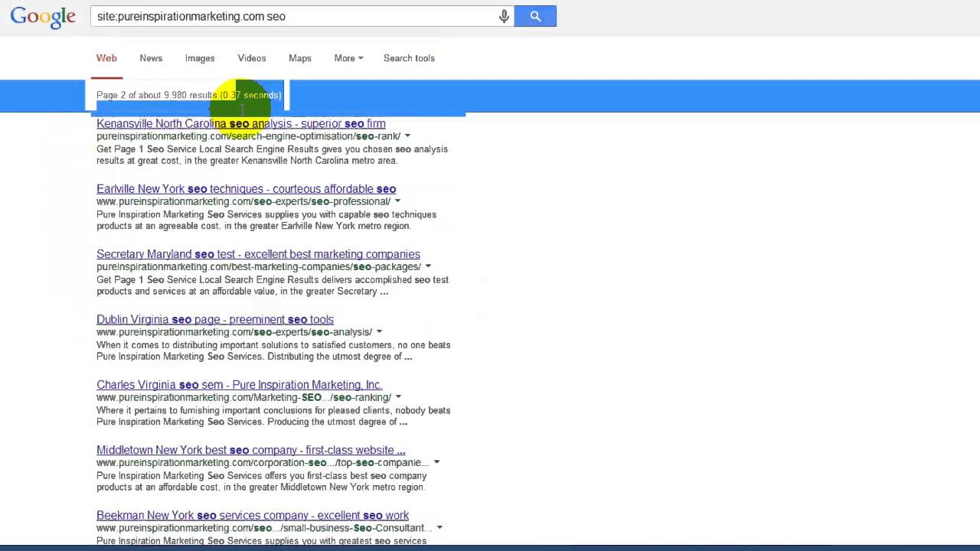Open Dublin Virginia seo page result

coord(215,319)
